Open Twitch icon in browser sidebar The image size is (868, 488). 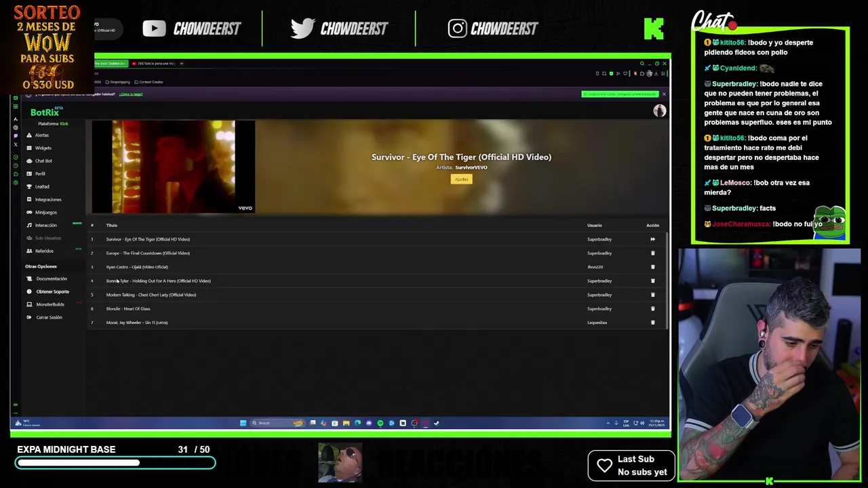(x=16, y=136)
